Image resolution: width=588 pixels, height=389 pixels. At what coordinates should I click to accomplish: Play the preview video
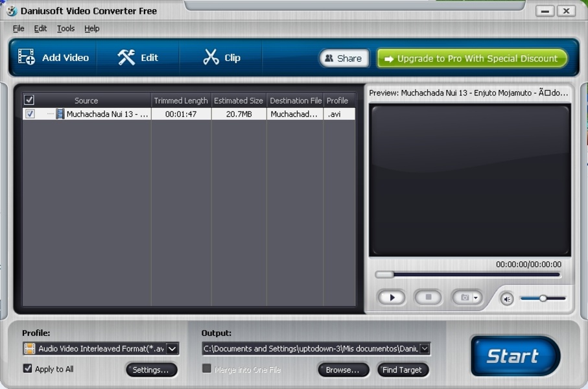[392, 298]
